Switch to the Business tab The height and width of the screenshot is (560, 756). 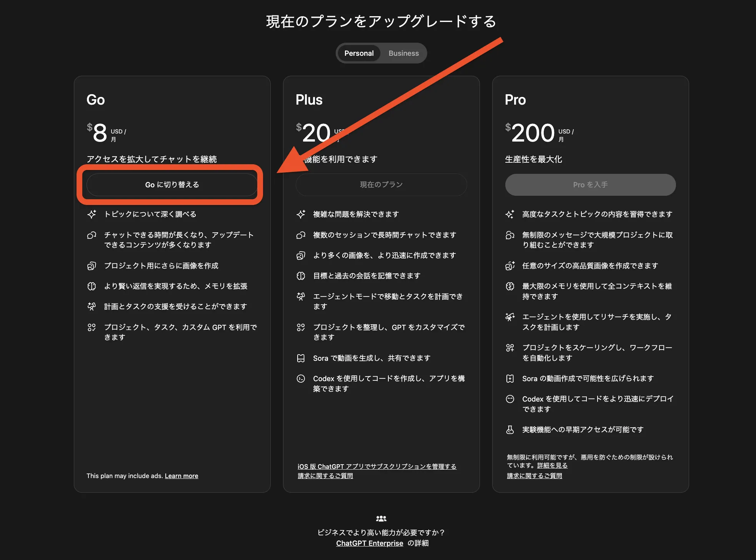[x=403, y=53]
